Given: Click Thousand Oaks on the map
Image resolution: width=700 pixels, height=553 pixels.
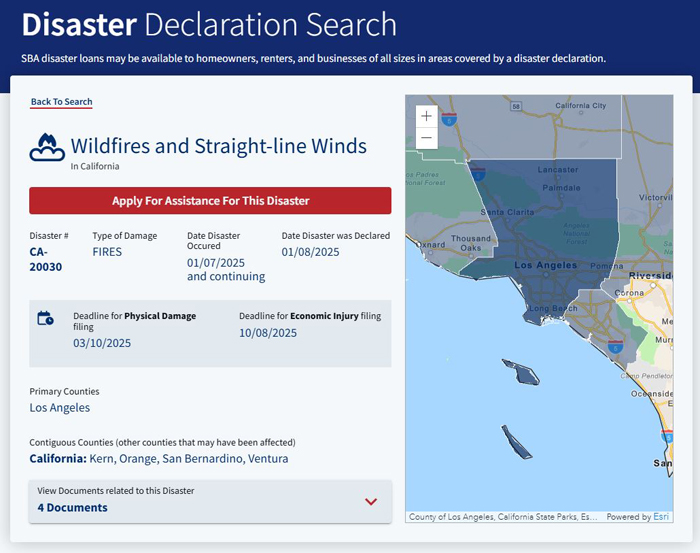Looking at the screenshot, I should [x=471, y=243].
